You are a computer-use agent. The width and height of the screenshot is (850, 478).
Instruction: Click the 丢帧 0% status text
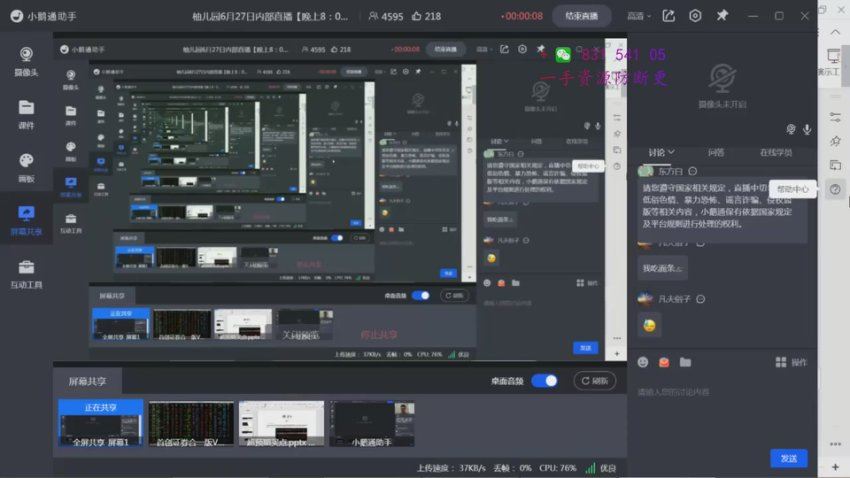click(512, 468)
